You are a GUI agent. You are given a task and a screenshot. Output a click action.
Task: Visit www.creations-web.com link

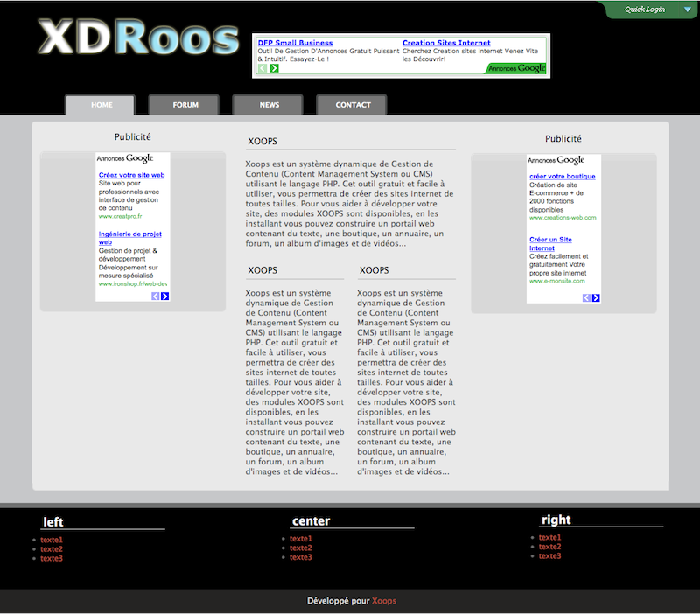click(563, 218)
